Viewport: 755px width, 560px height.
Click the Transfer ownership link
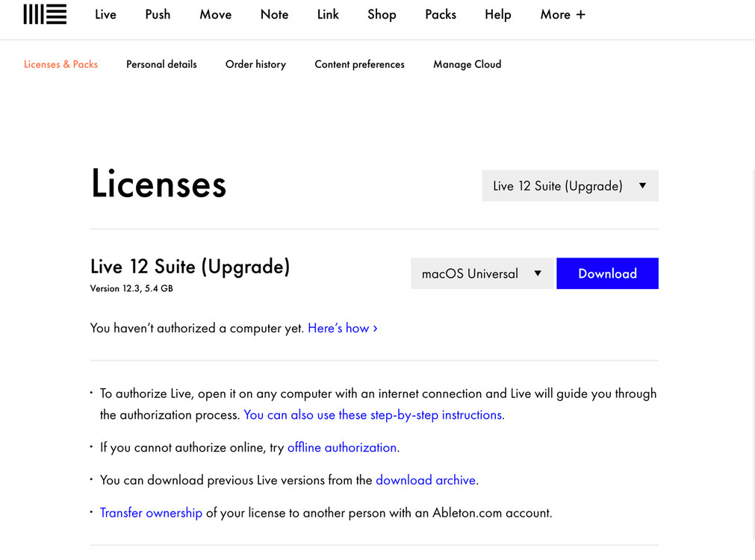pos(151,513)
